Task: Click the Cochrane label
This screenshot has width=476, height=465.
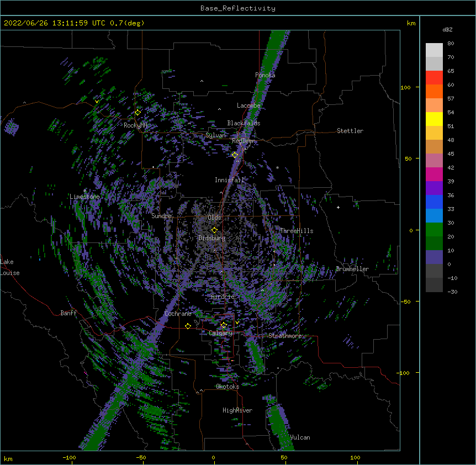Action: (x=178, y=314)
